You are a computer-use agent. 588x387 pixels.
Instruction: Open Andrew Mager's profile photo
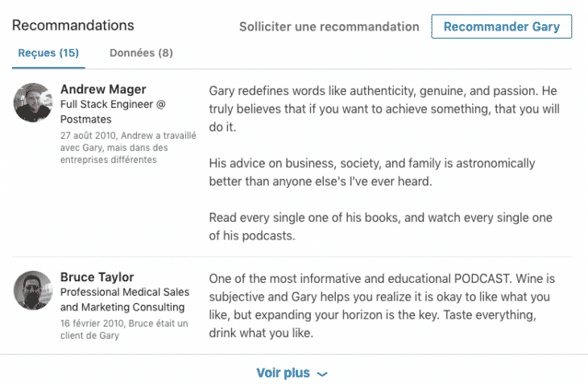33,103
